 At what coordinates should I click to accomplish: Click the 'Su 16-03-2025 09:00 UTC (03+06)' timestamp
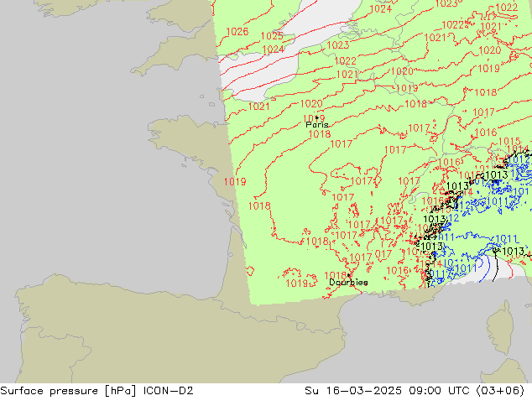(415, 391)
